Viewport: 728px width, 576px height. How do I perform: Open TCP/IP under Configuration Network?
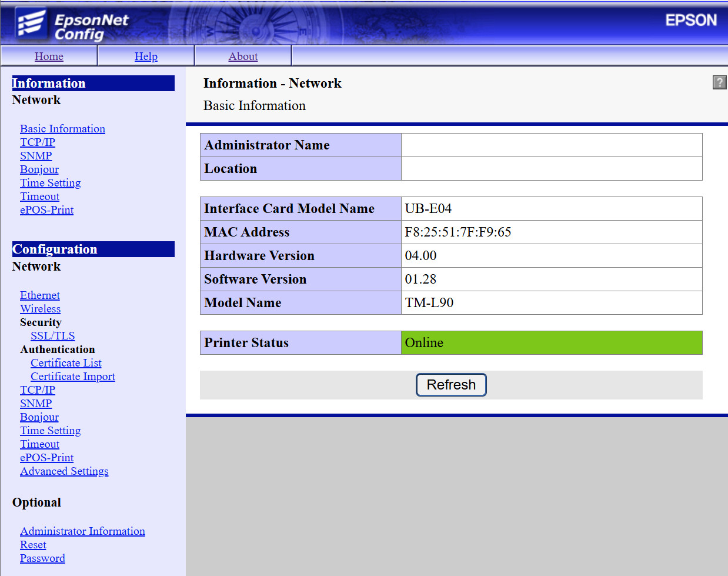(x=38, y=390)
